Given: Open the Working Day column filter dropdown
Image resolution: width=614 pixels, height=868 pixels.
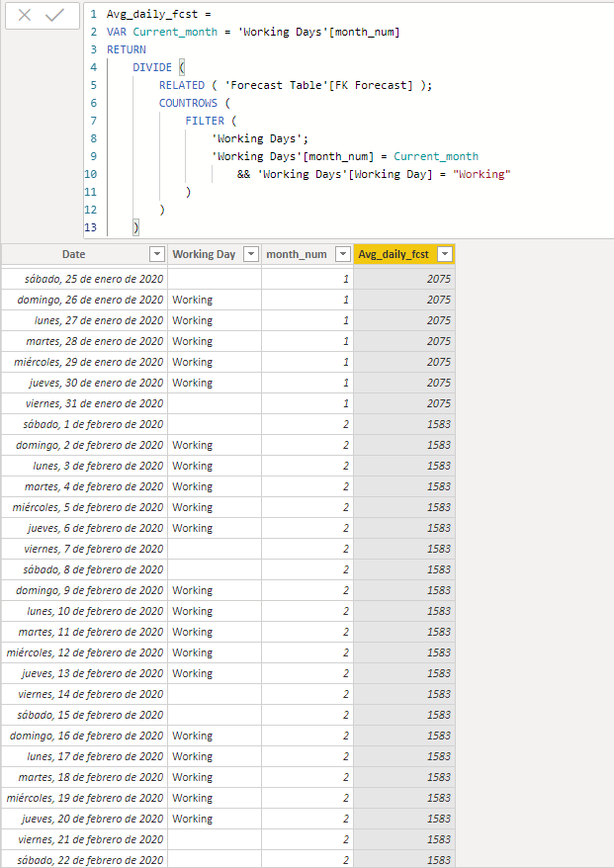Looking at the screenshot, I should pos(251,254).
